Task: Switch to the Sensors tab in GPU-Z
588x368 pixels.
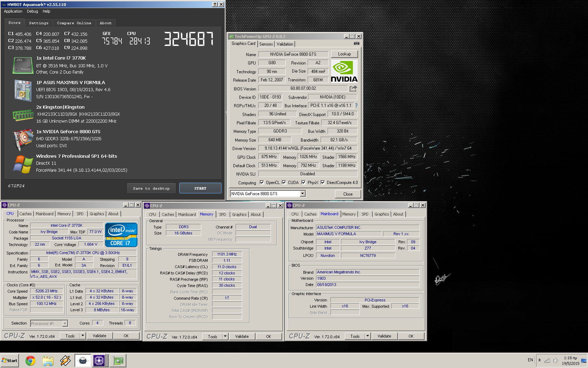Action: click(x=266, y=44)
